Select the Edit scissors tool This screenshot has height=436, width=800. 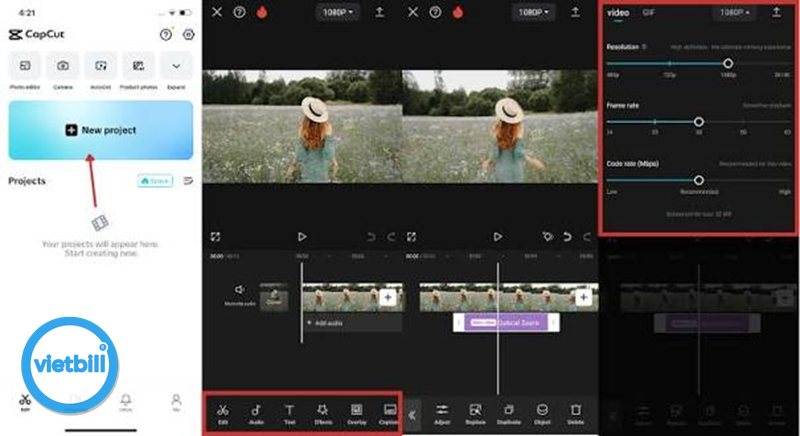click(223, 414)
